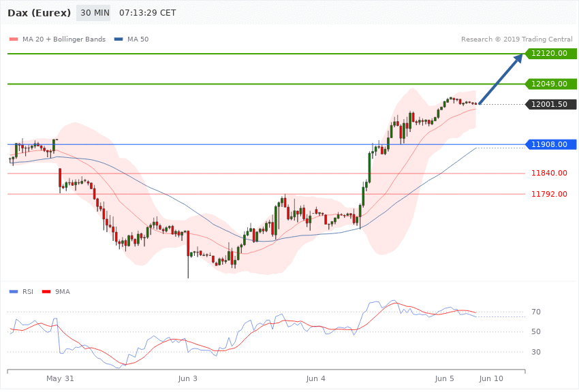Click the 9MA legend label
This screenshot has width=579, height=392.
point(63,292)
